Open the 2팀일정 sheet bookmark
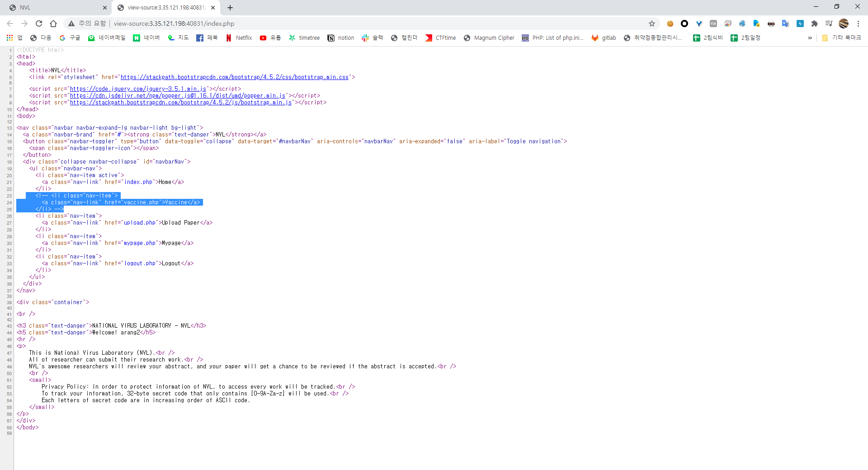The width and height of the screenshot is (868, 470). pos(745,38)
